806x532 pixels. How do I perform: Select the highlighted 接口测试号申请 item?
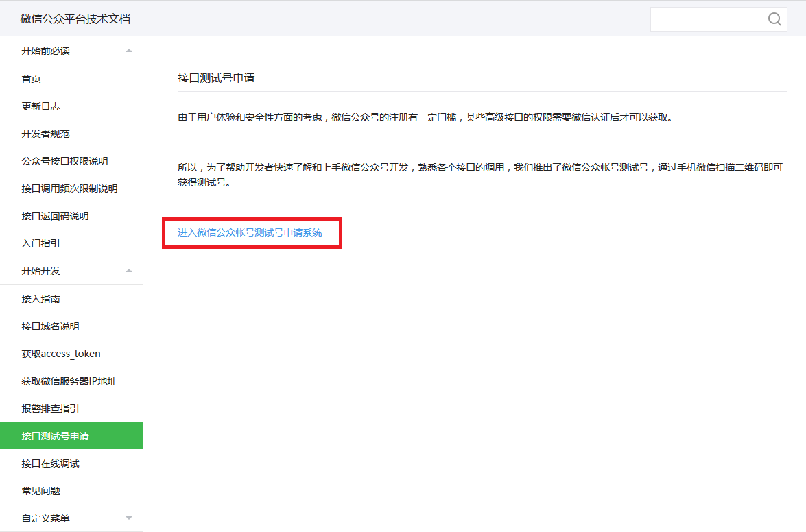coord(71,435)
